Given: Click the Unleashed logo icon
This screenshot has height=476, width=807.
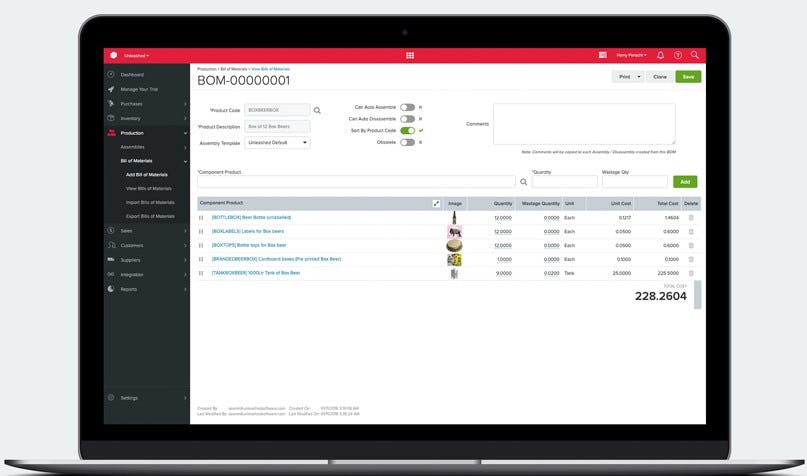Looking at the screenshot, I should [x=114, y=55].
